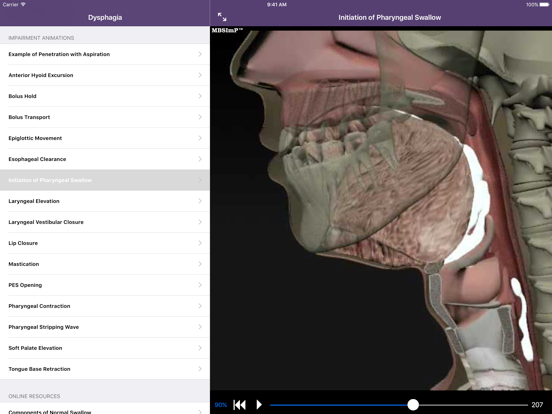552x414 pixels.
Task: Toggle fullscreen with the expand arrows icon
Action: 222,17
